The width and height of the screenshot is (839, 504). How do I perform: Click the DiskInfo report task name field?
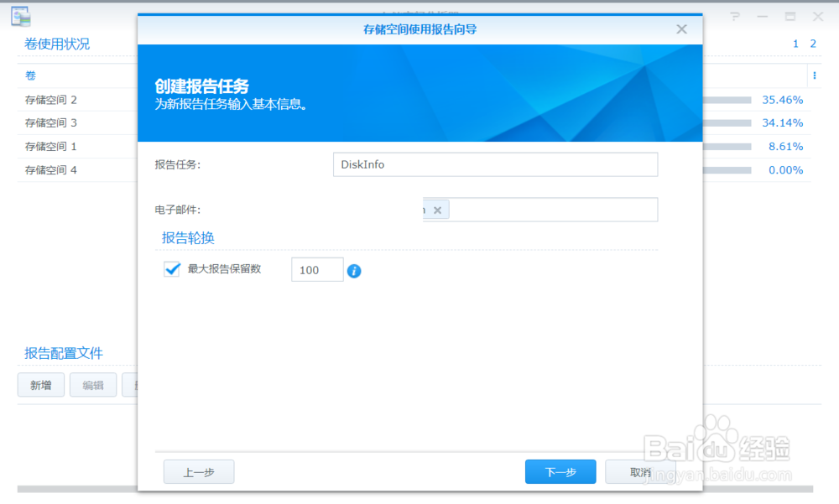coord(495,164)
